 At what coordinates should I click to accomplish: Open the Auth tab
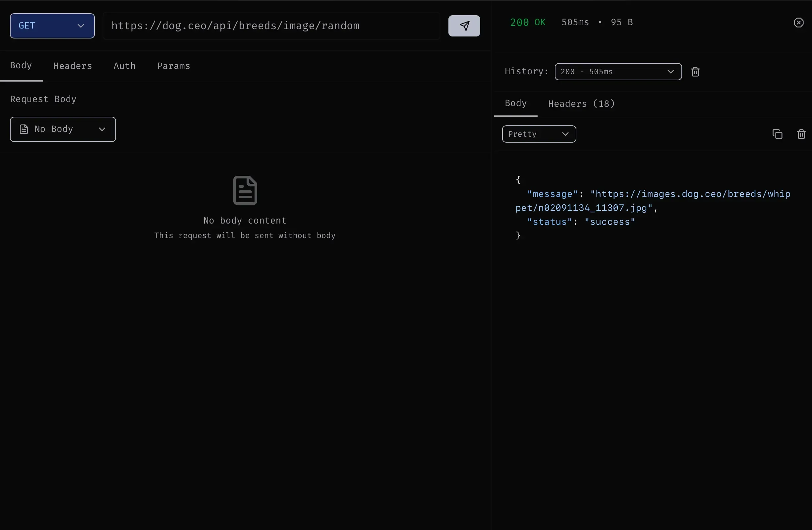(x=125, y=66)
